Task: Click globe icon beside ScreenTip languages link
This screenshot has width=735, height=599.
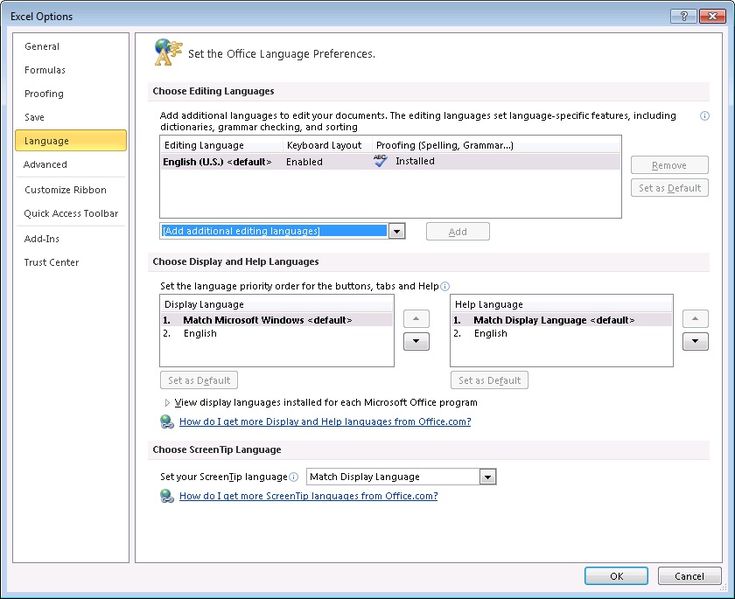Action: coord(167,496)
